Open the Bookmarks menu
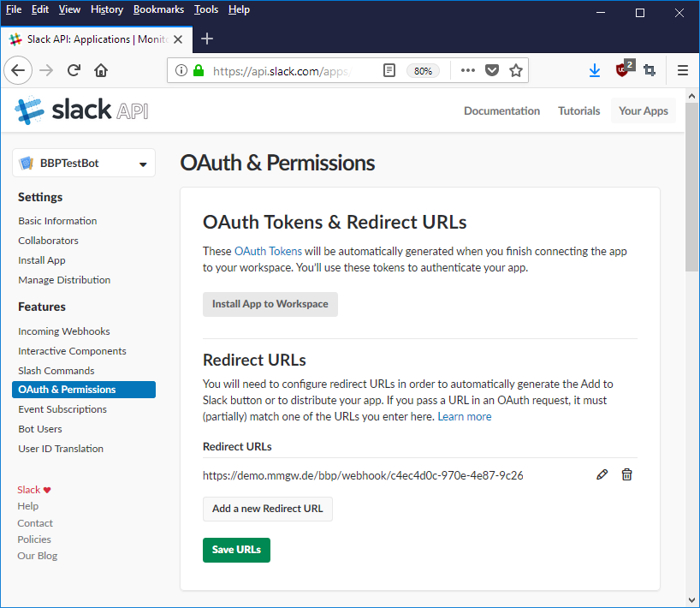The height and width of the screenshot is (608, 700). pos(158,9)
